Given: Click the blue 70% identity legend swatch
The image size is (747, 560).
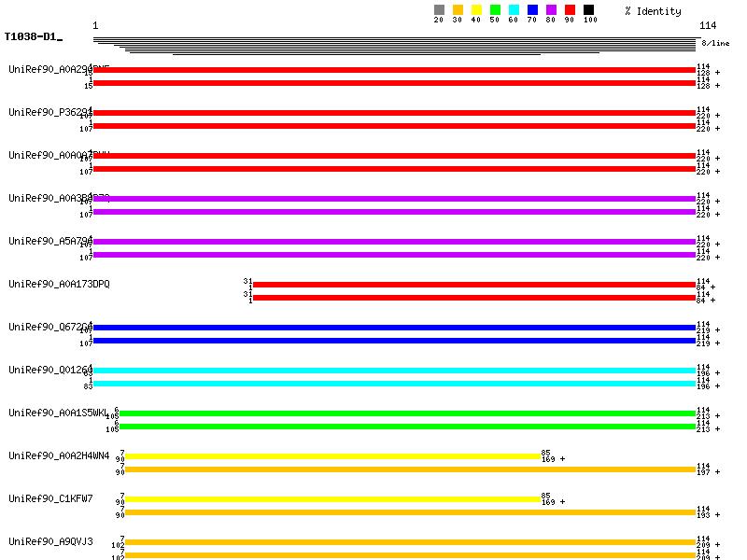Looking at the screenshot, I should tap(532, 10).
